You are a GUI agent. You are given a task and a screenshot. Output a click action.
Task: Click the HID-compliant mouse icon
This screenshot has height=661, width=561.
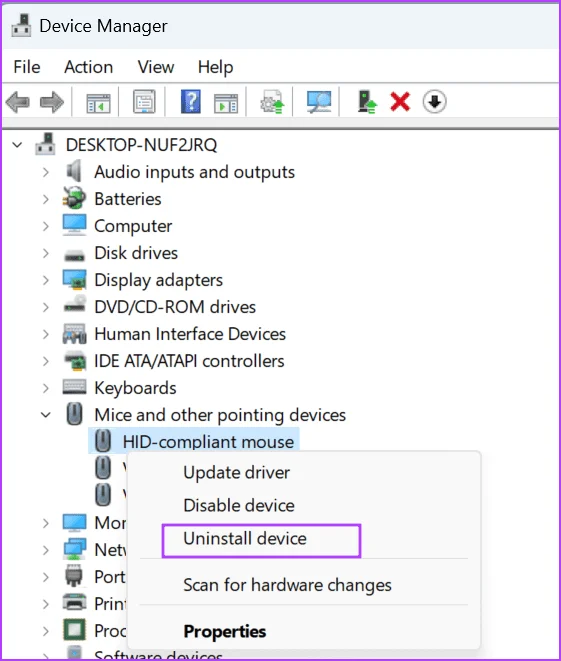click(102, 441)
